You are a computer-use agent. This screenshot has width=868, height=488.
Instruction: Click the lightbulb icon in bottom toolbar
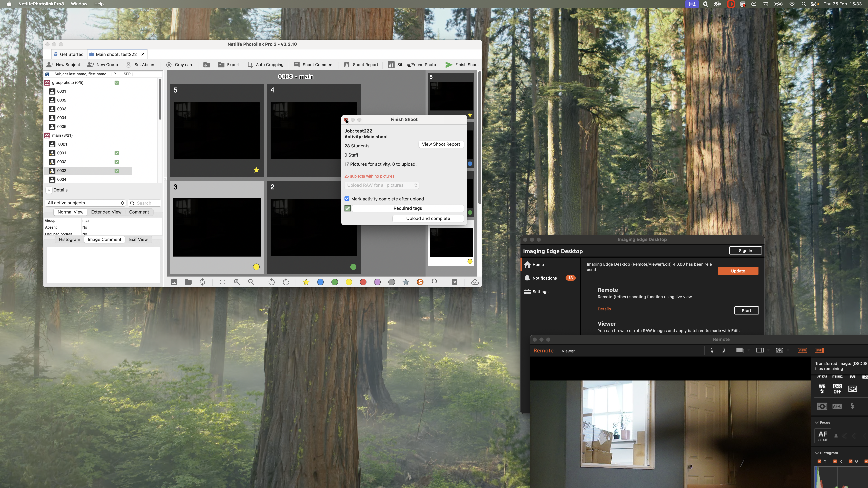click(x=434, y=282)
